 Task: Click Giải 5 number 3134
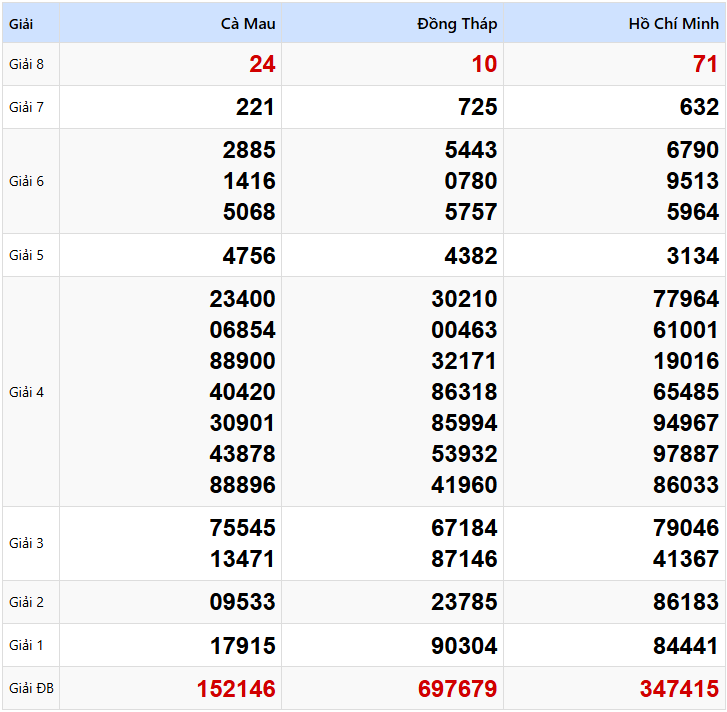click(693, 256)
